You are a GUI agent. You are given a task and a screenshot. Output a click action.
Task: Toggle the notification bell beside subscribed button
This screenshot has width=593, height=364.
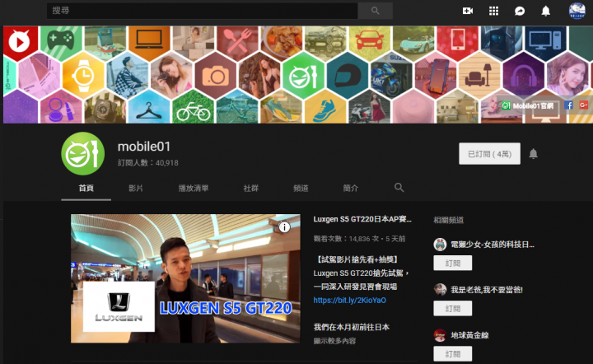click(533, 153)
